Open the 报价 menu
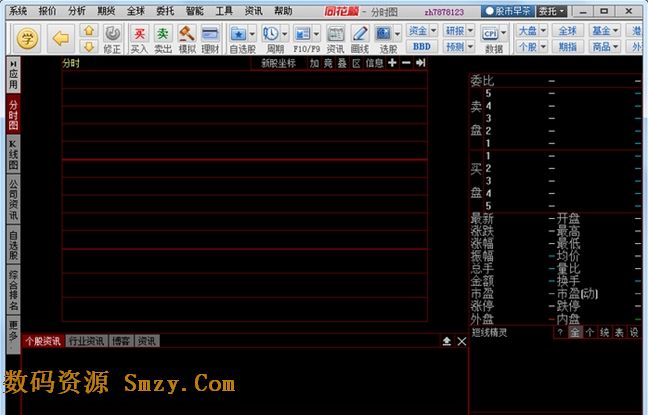 pos(47,11)
